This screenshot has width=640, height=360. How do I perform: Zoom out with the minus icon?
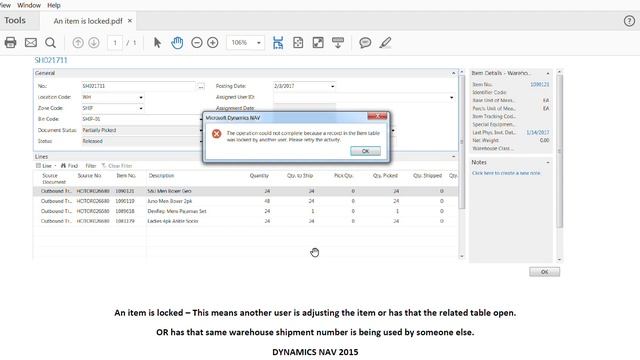coord(197,42)
